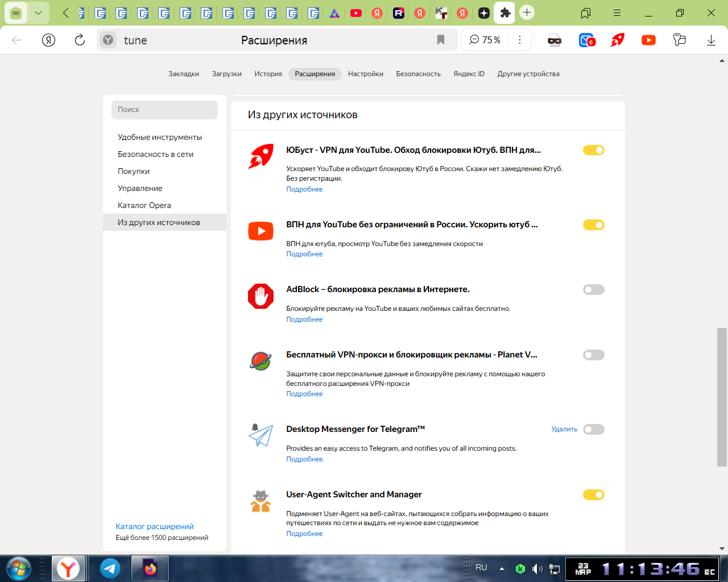Open the Каталог расширений link

155,526
